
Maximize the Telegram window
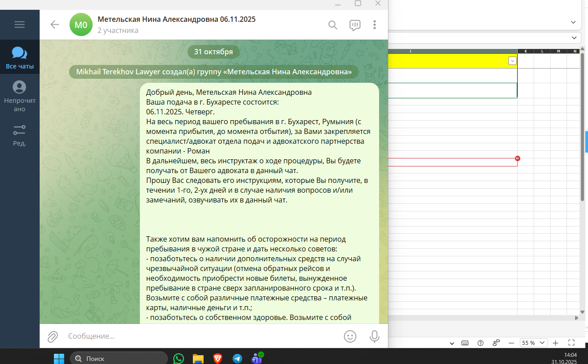tap(358, 4)
